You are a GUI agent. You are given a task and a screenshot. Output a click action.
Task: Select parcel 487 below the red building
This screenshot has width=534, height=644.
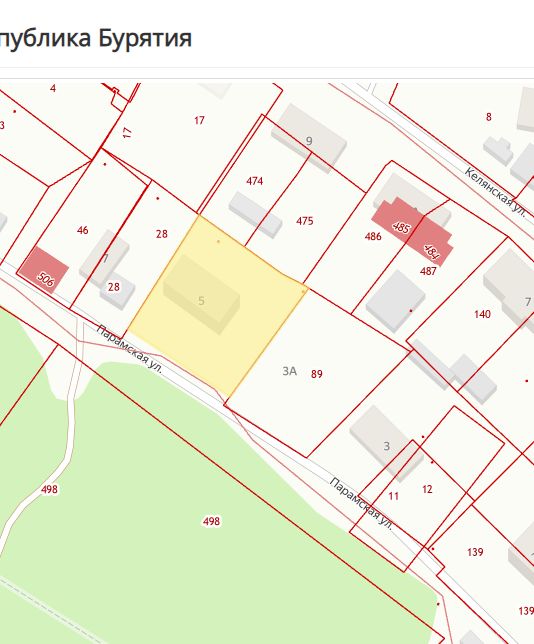click(x=428, y=271)
